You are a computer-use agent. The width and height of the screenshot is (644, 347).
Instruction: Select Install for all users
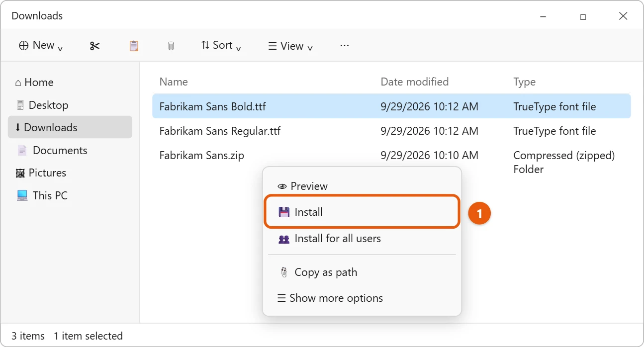(362, 239)
